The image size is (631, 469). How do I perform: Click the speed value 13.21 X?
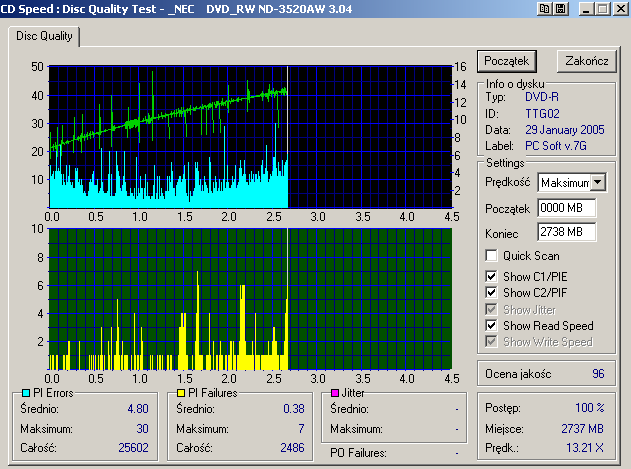point(585,448)
